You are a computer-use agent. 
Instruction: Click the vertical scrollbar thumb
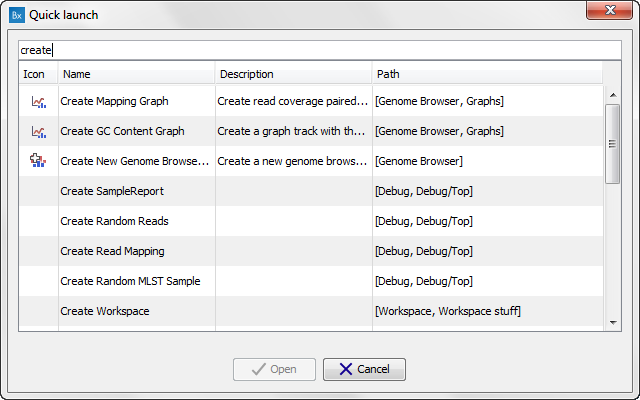pyautogui.click(x=613, y=144)
